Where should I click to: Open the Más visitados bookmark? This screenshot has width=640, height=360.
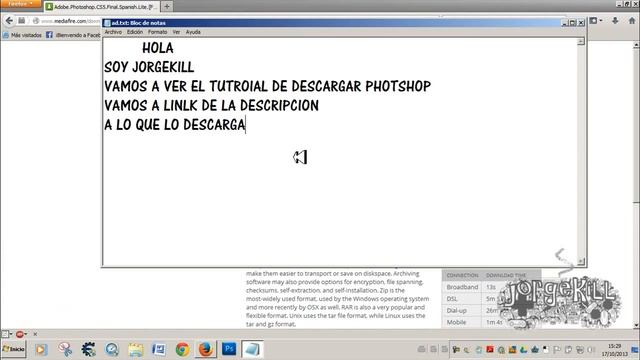coord(22,35)
